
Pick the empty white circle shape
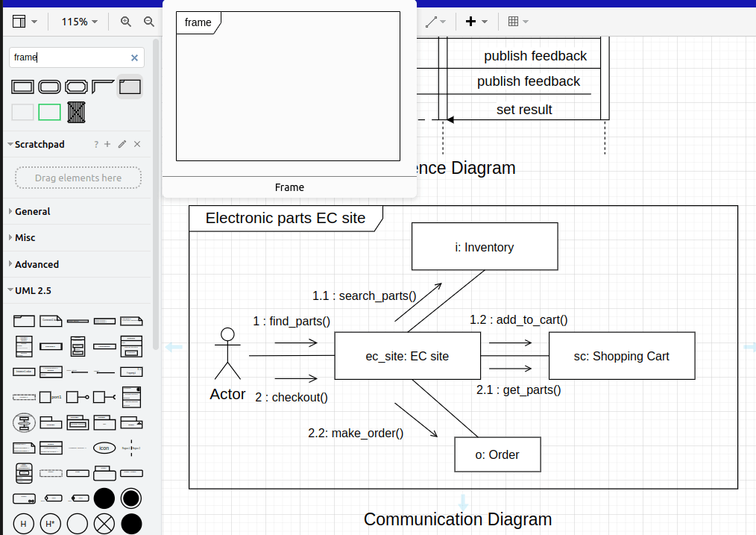click(78, 523)
